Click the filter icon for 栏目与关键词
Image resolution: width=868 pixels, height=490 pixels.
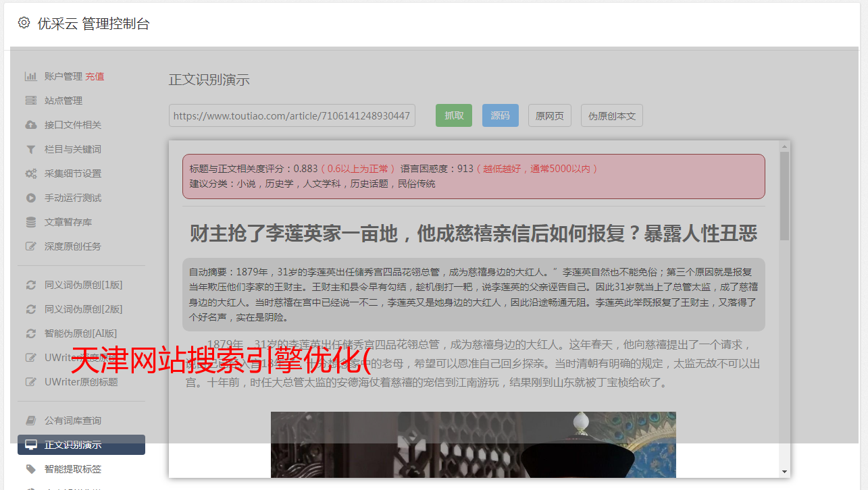(31, 149)
